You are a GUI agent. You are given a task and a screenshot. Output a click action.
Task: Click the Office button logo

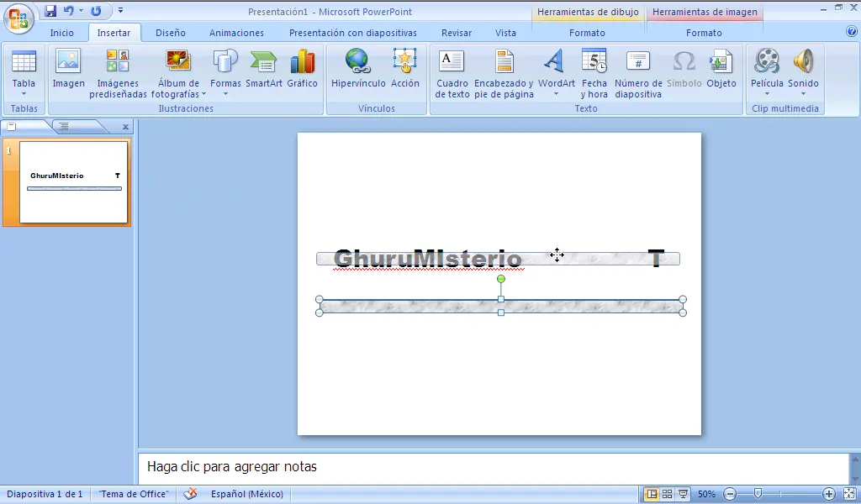click(18, 18)
